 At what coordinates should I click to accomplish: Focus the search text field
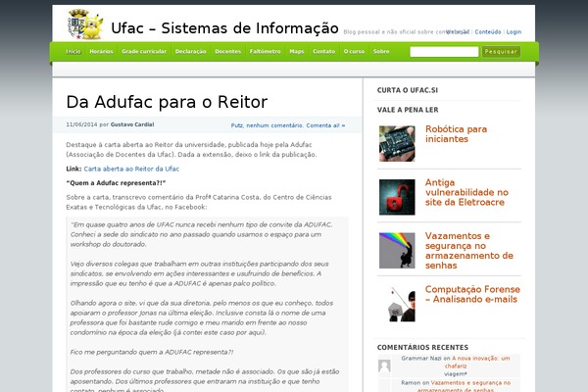pos(444,52)
